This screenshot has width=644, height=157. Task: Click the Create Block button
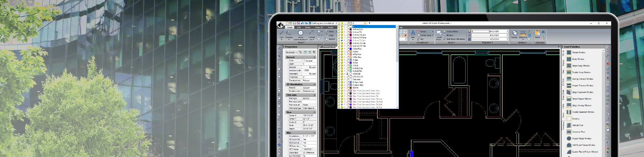tap(452, 32)
